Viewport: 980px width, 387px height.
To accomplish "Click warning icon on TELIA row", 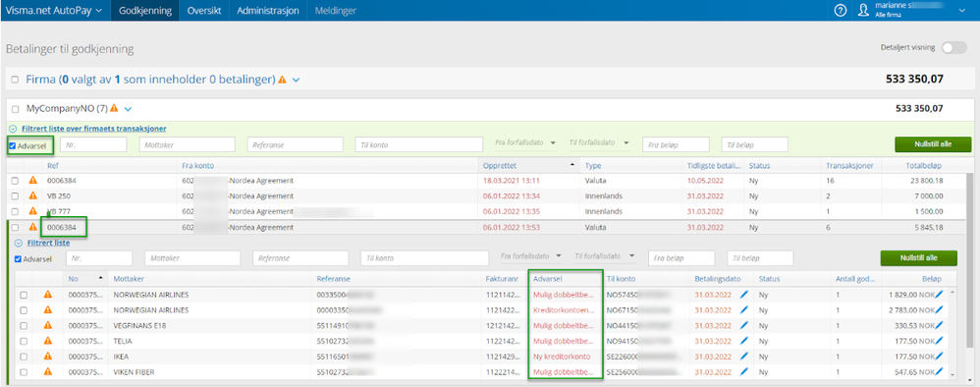I will 47,342.
